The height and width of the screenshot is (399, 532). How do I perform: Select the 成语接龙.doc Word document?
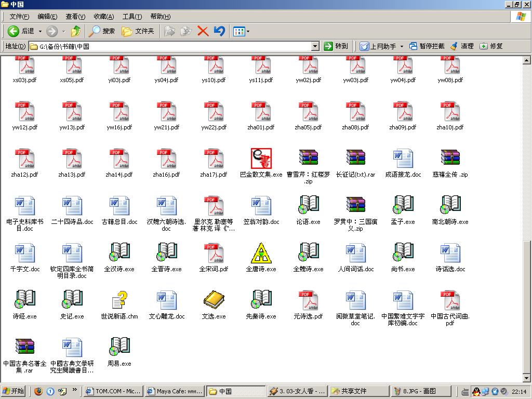point(403,158)
